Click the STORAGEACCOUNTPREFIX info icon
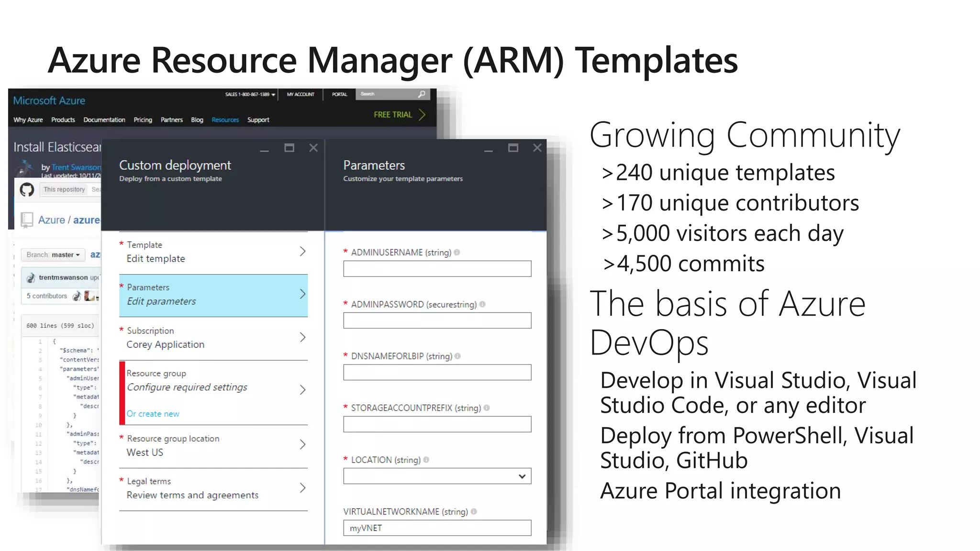Image resolution: width=980 pixels, height=551 pixels. (487, 408)
